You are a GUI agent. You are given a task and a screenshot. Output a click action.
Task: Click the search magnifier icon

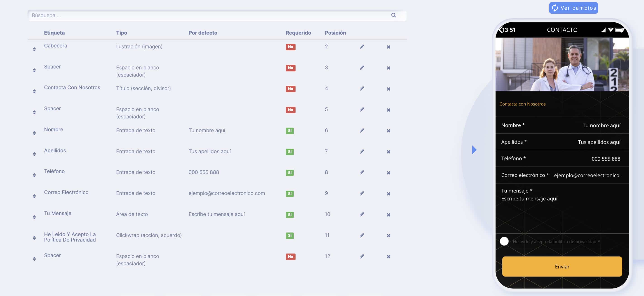pos(393,15)
